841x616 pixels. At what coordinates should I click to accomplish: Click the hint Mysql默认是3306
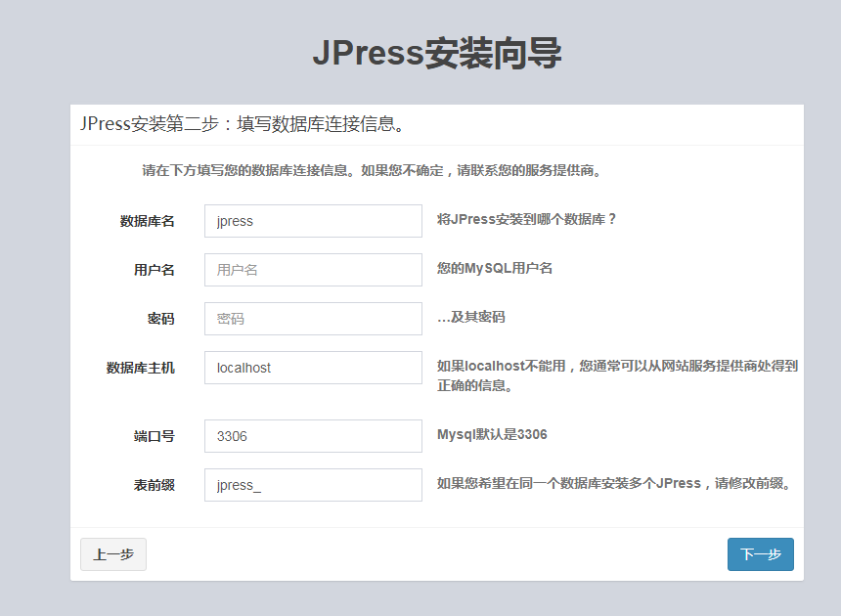(492, 434)
